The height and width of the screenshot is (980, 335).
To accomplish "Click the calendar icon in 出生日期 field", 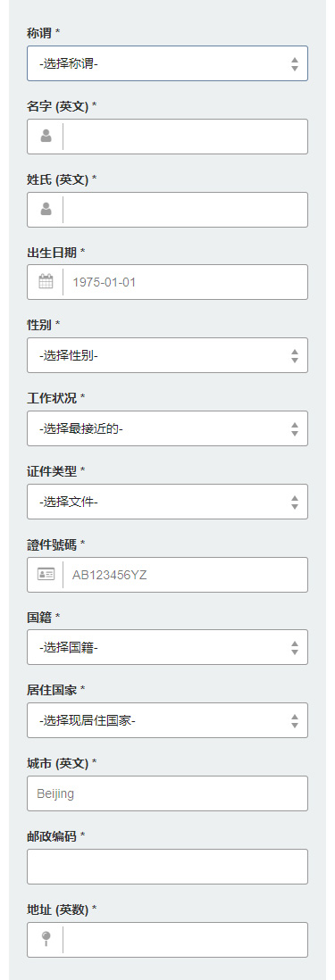I will [46, 282].
